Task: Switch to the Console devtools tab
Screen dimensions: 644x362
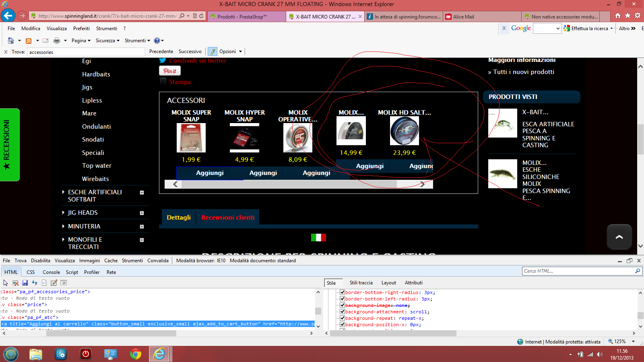Action: [x=51, y=272]
